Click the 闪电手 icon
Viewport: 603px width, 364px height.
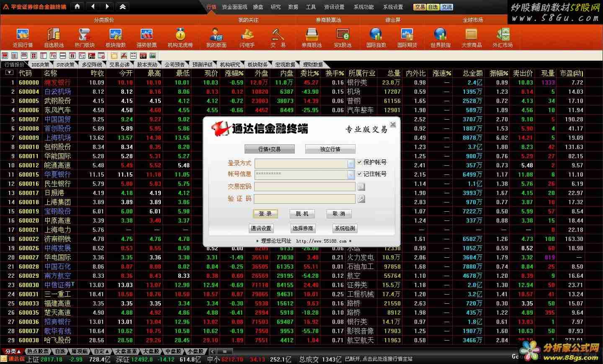coord(247,38)
